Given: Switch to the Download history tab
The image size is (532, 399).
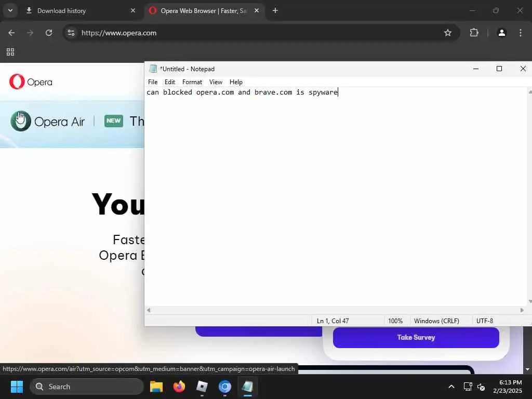Looking at the screenshot, I should click(81, 10).
